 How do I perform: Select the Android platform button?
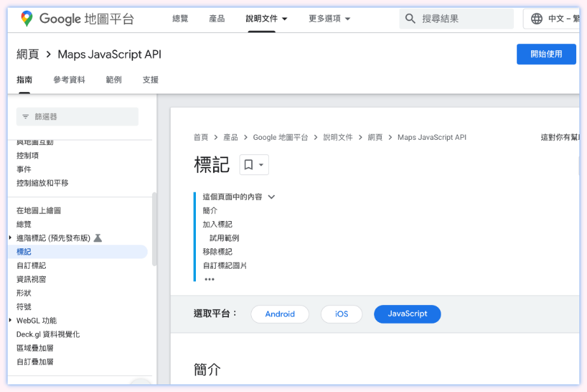coord(280,314)
